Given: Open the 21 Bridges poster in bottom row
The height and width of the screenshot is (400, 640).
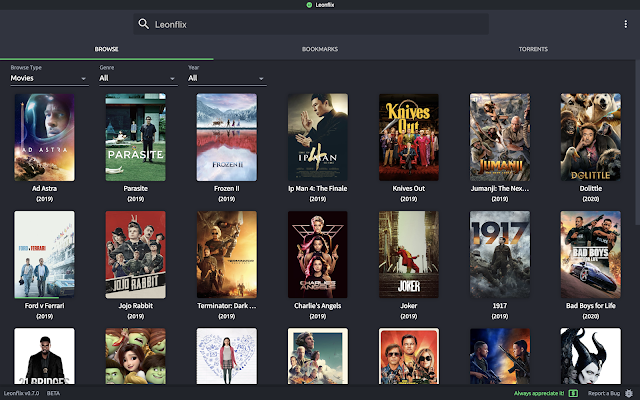Looking at the screenshot, I should (x=44, y=356).
